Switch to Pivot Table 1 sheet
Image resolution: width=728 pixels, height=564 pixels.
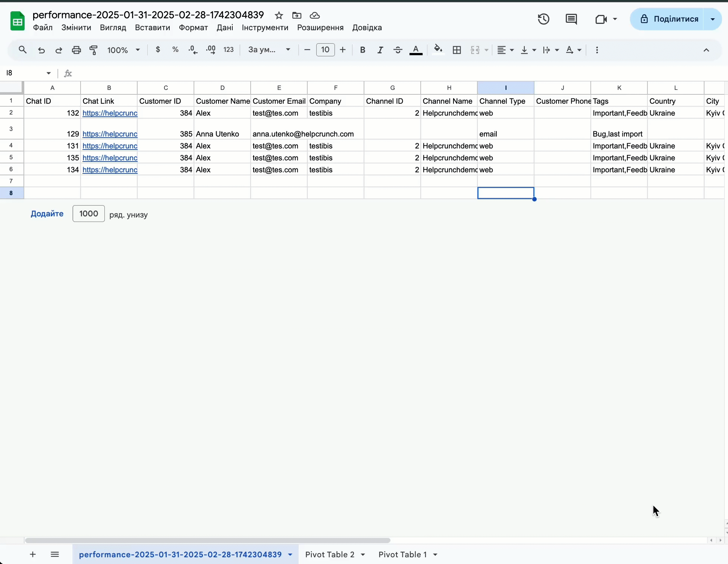click(x=402, y=554)
